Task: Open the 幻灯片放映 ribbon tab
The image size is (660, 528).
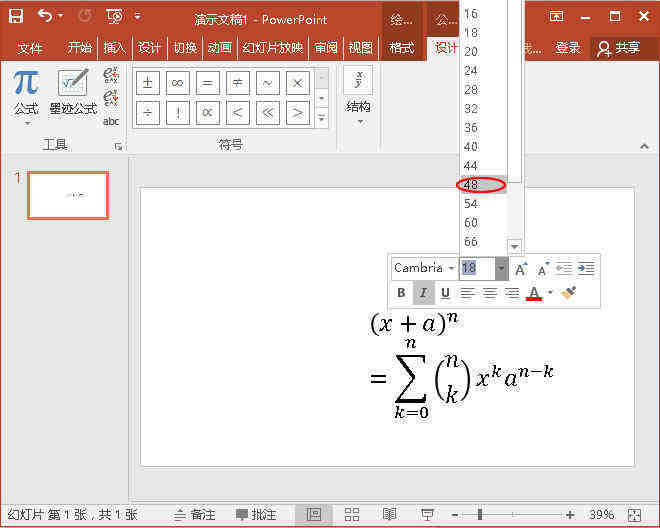Action: click(273, 48)
